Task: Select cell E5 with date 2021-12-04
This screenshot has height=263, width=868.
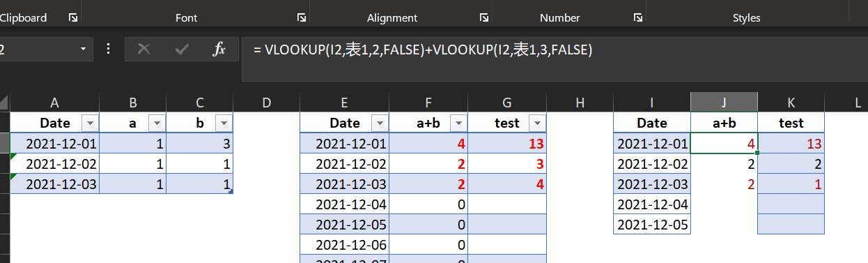Action: (x=344, y=204)
